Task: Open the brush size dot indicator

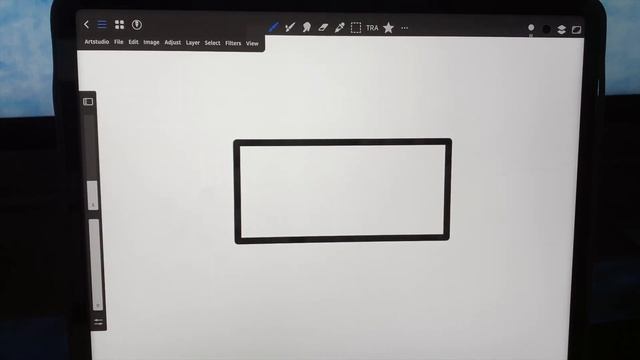Action: pos(531,28)
